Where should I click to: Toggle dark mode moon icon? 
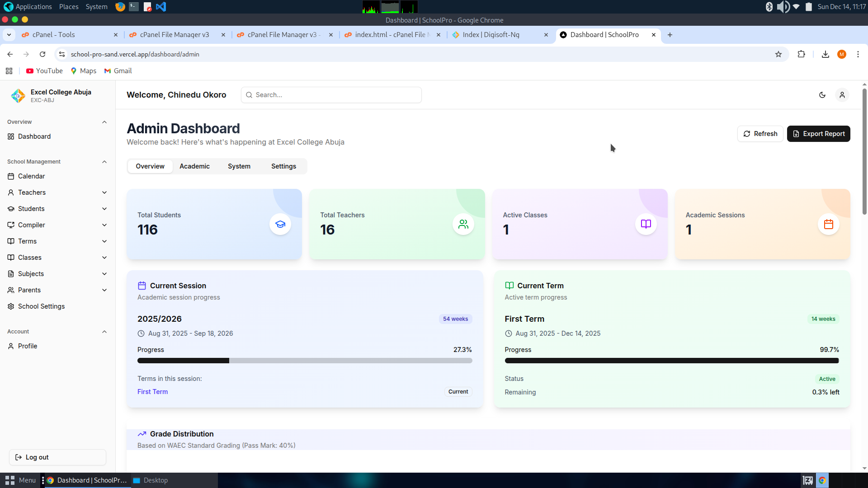pyautogui.click(x=822, y=95)
